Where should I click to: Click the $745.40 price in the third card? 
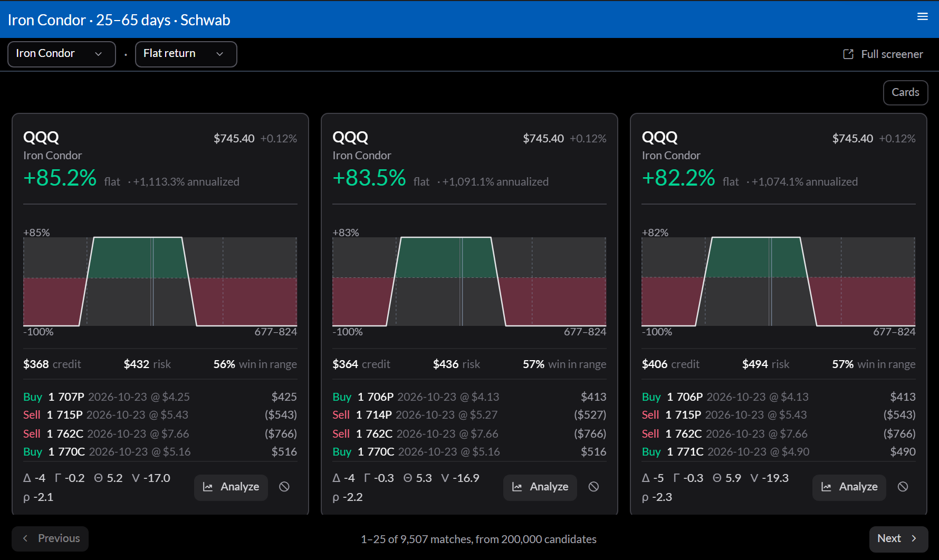click(x=852, y=139)
